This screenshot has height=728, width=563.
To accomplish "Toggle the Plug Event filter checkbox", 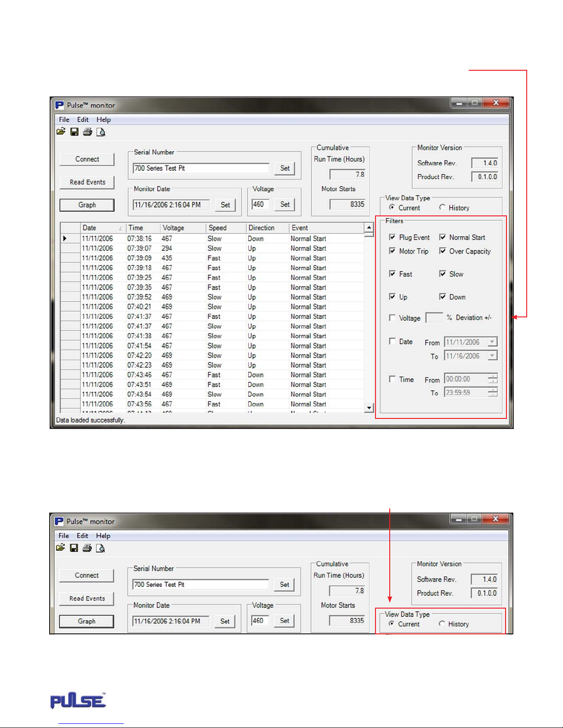I will (x=392, y=237).
